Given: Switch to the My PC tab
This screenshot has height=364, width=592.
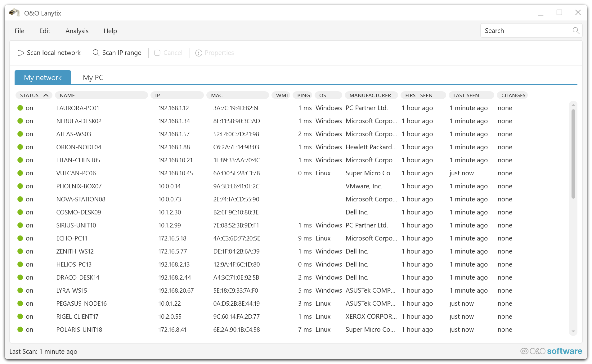Looking at the screenshot, I should click(93, 78).
